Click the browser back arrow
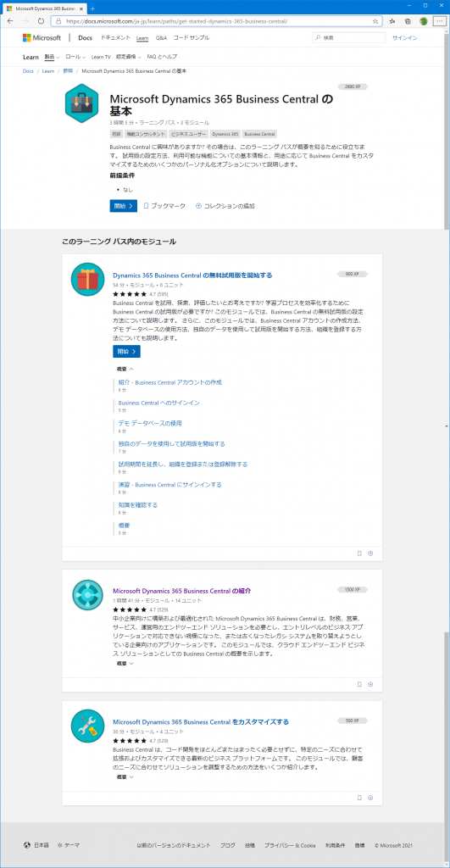Viewport: 450px width, 868px height. (10, 21)
